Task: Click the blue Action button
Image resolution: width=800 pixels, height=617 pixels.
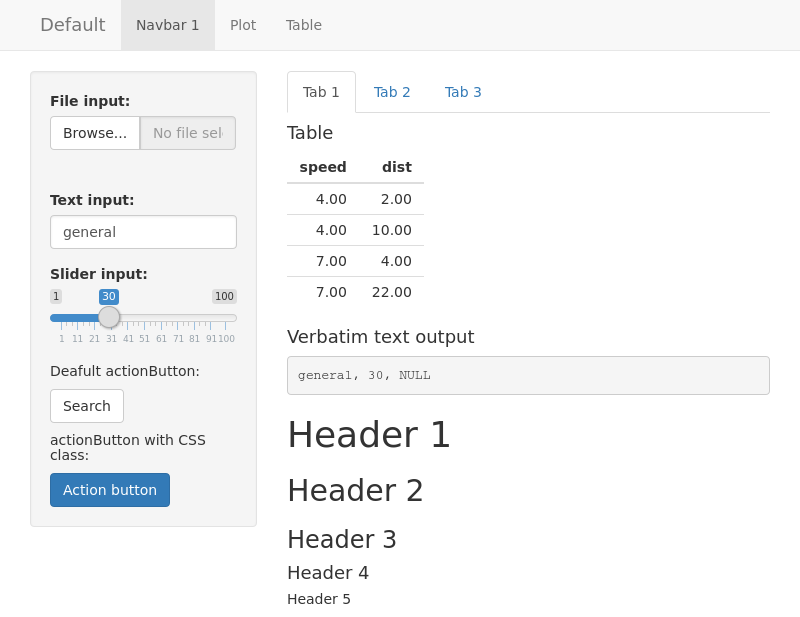Action: click(110, 490)
